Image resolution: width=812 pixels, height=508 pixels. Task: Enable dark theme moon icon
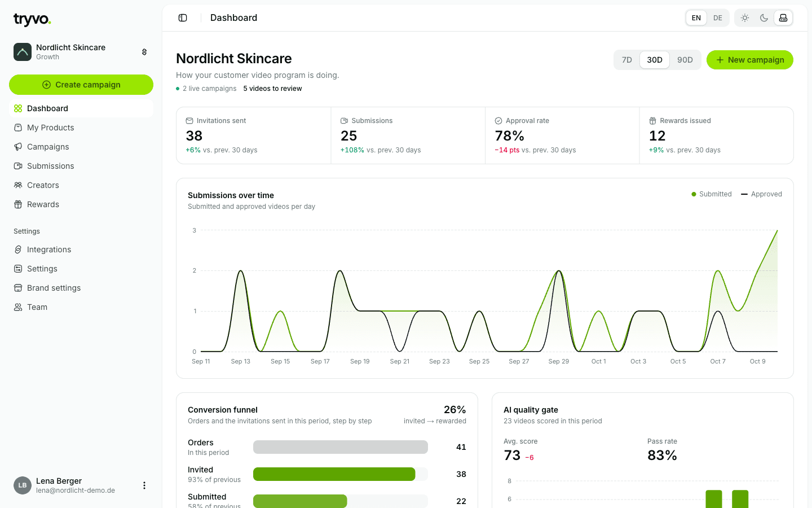click(764, 18)
